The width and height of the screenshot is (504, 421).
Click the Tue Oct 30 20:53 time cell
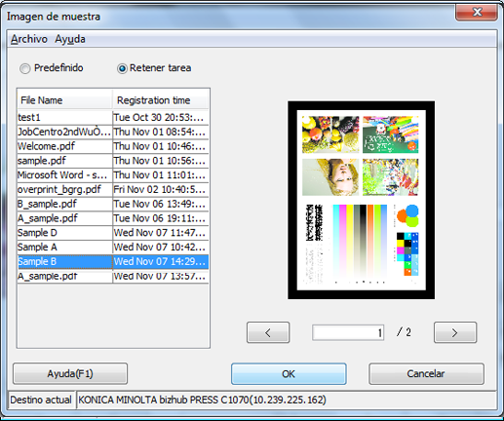(x=161, y=117)
